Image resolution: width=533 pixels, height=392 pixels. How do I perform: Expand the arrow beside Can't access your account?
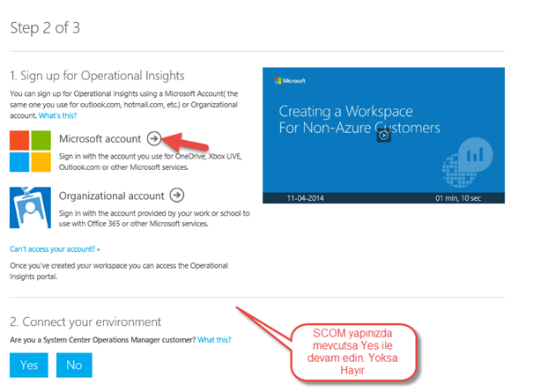(x=99, y=249)
